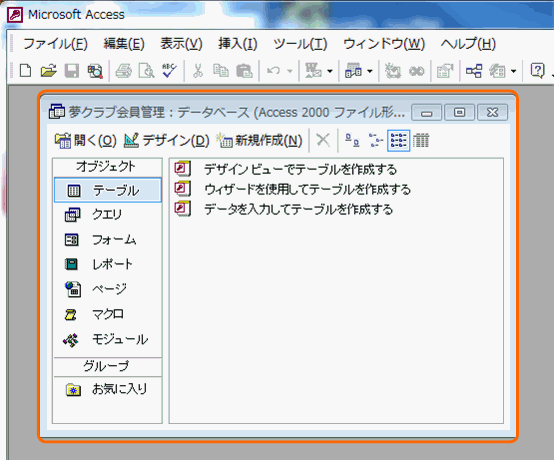Click the Copy toolbar icon
The height and width of the screenshot is (460, 554).
(x=221, y=71)
